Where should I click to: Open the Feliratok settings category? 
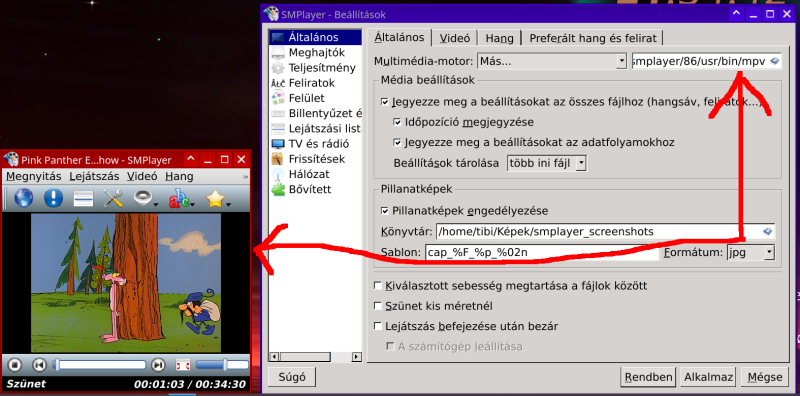click(315, 83)
